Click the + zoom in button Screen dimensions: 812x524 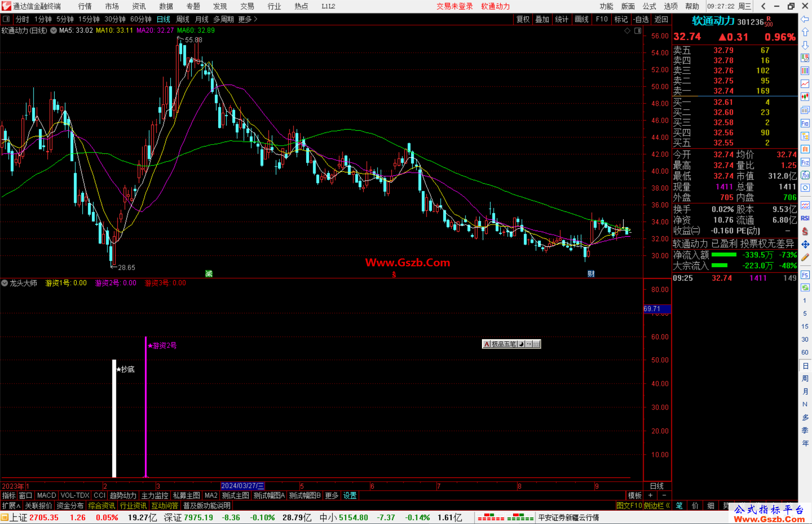[x=650, y=495]
